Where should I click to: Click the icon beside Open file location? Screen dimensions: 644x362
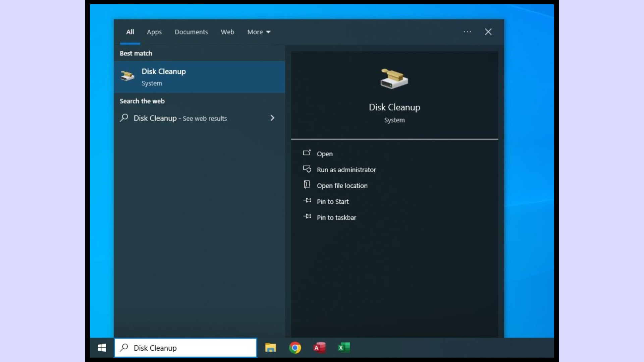(x=307, y=185)
